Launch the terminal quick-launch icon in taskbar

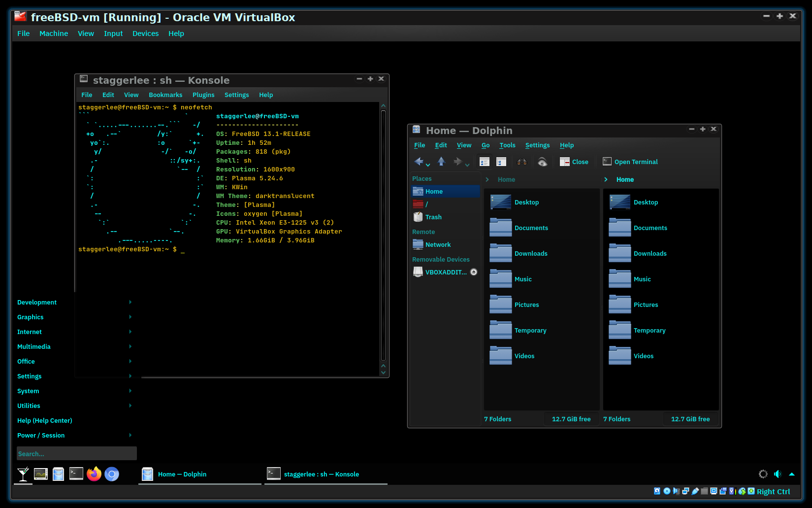pyautogui.click(x=76, y=474)
